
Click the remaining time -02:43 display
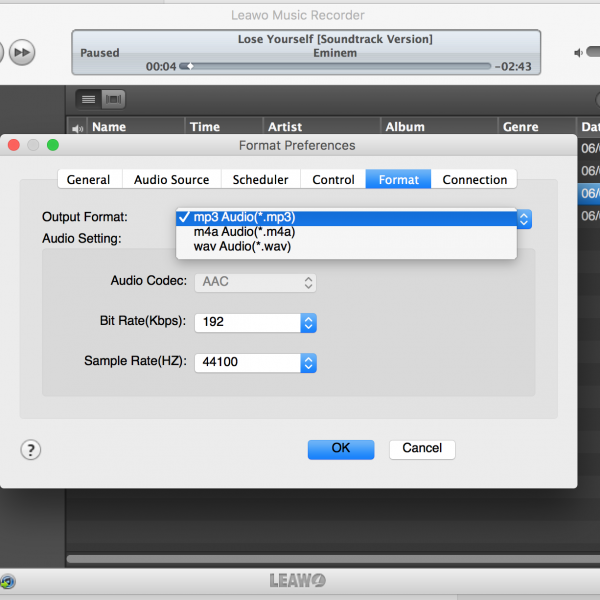click(513, 67)
